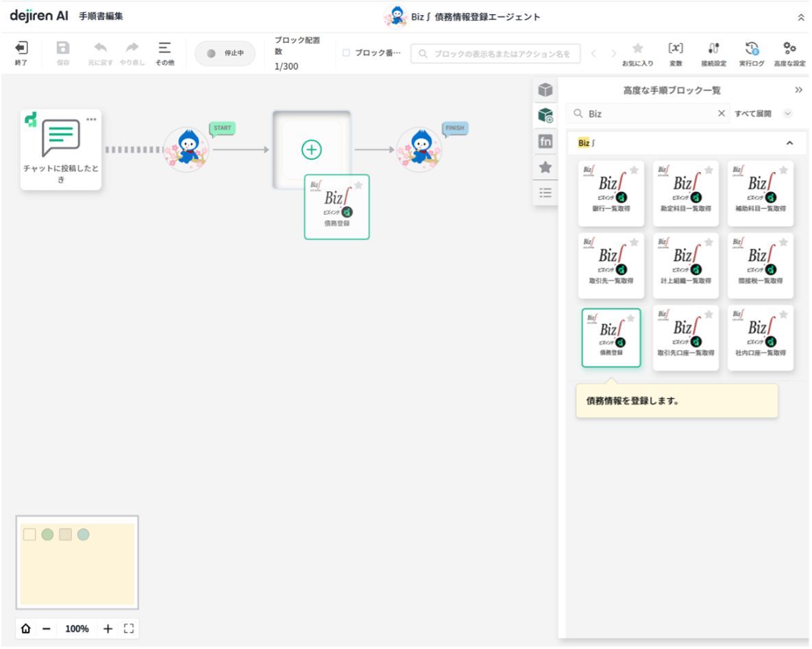Undo the last change with 元に戻す
The height and width of the screenshot is (649, 812).
pos(100,53)
